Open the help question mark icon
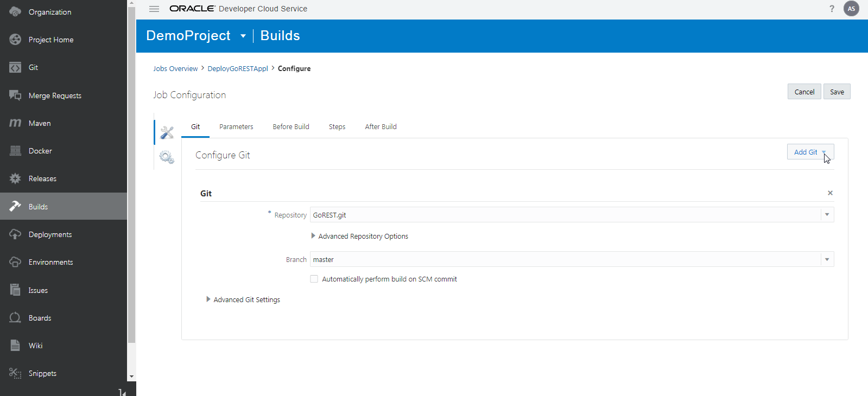 coord(832,9)
